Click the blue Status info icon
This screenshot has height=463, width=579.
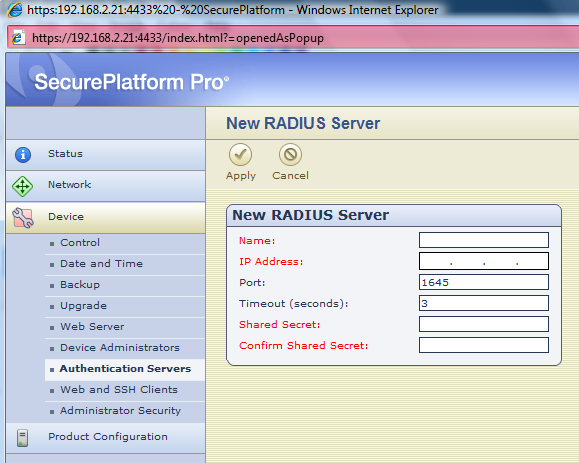(x=23, y=155)
